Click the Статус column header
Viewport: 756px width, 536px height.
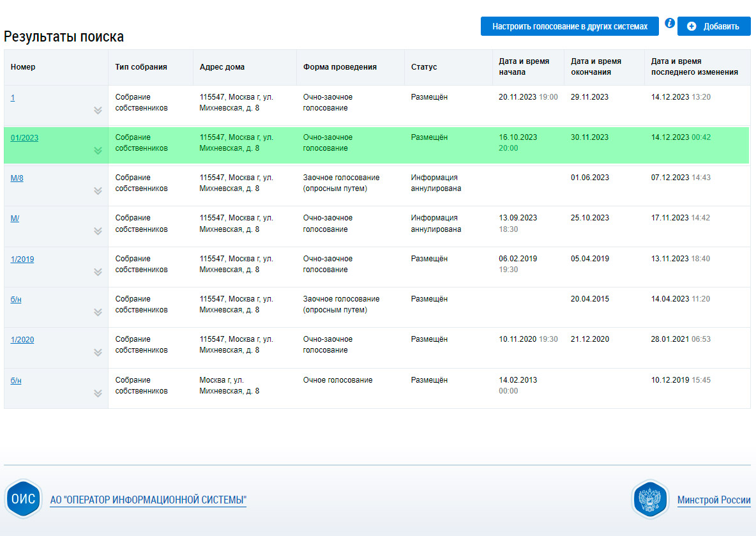tap(424, 67)
